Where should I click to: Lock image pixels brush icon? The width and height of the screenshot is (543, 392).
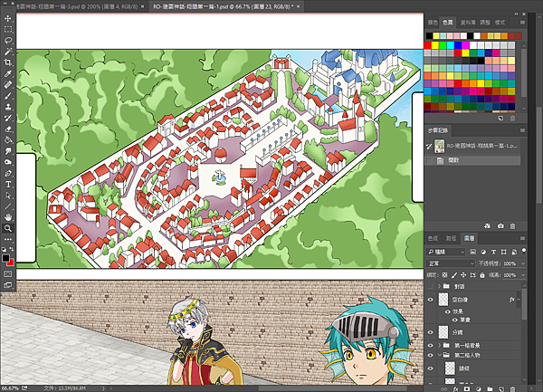tap(454, 275)
